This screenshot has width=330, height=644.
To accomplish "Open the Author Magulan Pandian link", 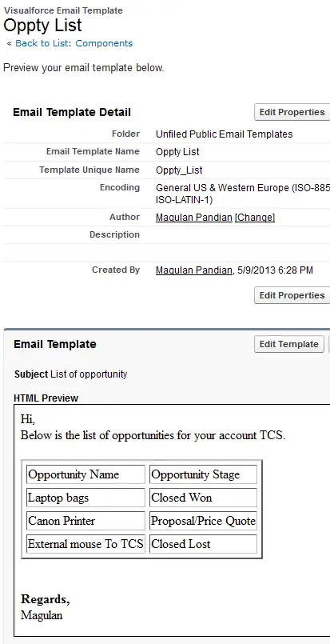I will [193, 218].
